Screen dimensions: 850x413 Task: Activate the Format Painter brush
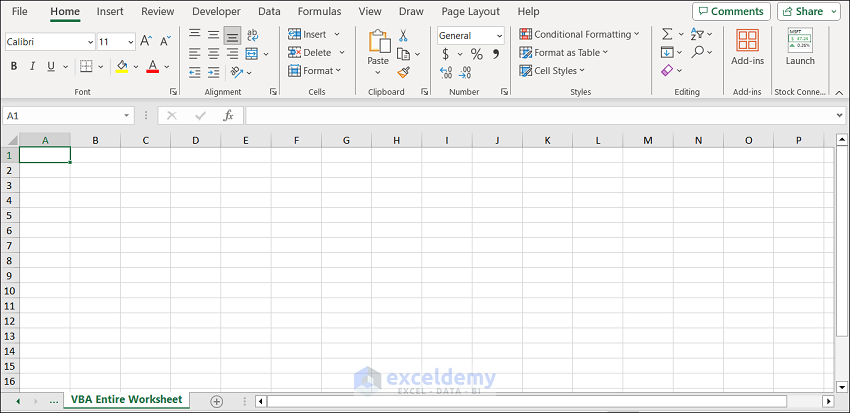(x=403, y=72)
